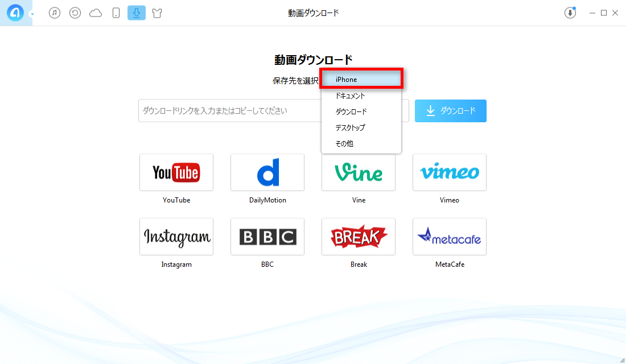Click the Instagram label text
The width and height of the screenshot is (626, 364).
pos(176,264)
